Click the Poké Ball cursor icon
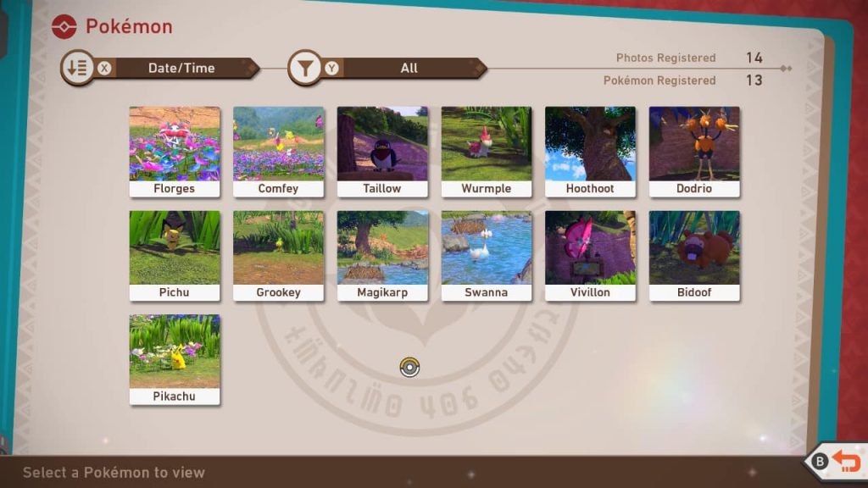868x488 pixels. 409,367
